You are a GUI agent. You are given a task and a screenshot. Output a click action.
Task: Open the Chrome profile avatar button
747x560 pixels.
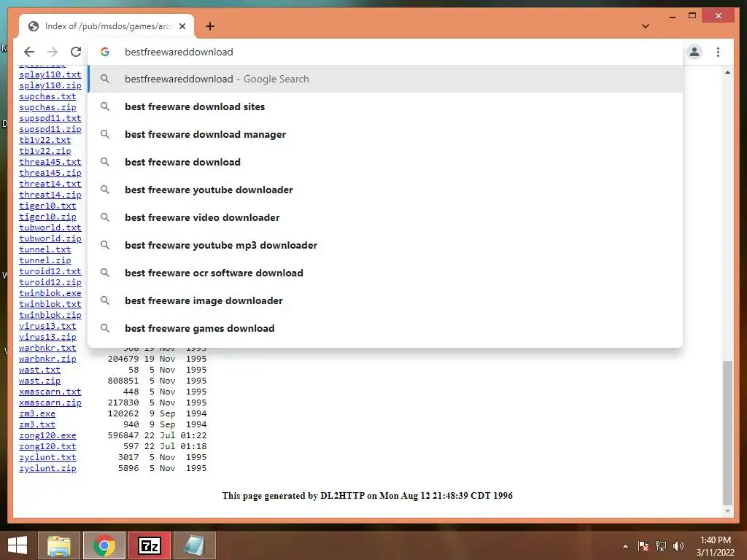pyautogui.click(x=694, y=52)
